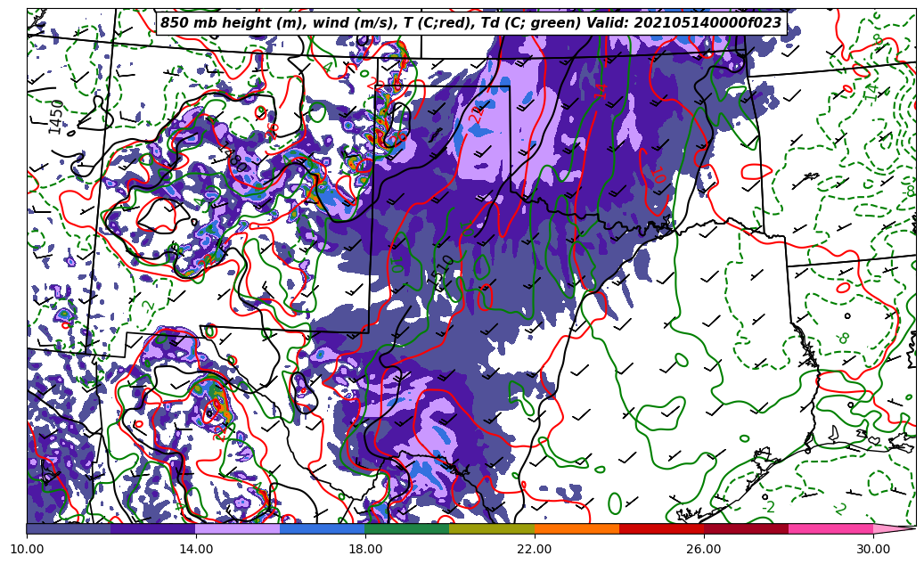Click the 10.00 colorbar tick label

click(27, 549)
